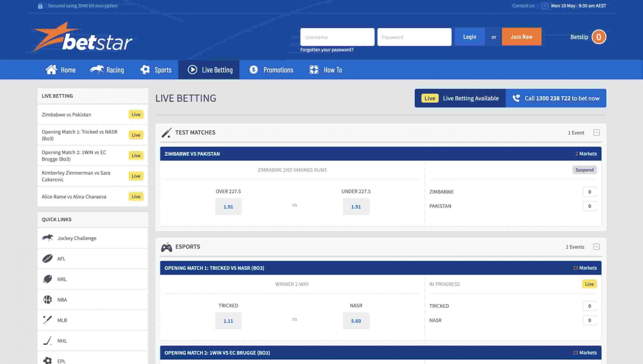
Task: Open the Promotions menu
Action: 271,70
